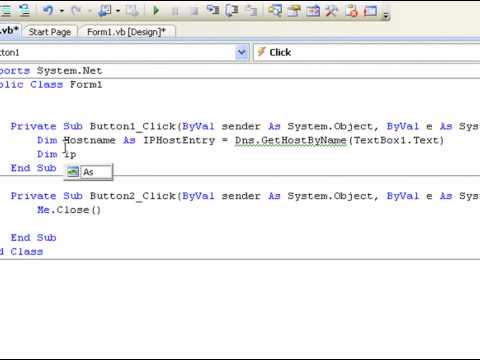Click the Step Out icon
Viewport: 480px width, 360px height.
(251, 11)
